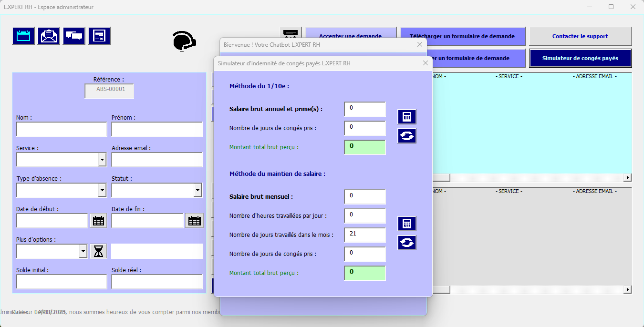Image resolution: width=644 pixels, height=327 pixels.
Task: Click the signed document form icon
Action: pyautogui.click(x=99, y=36)
